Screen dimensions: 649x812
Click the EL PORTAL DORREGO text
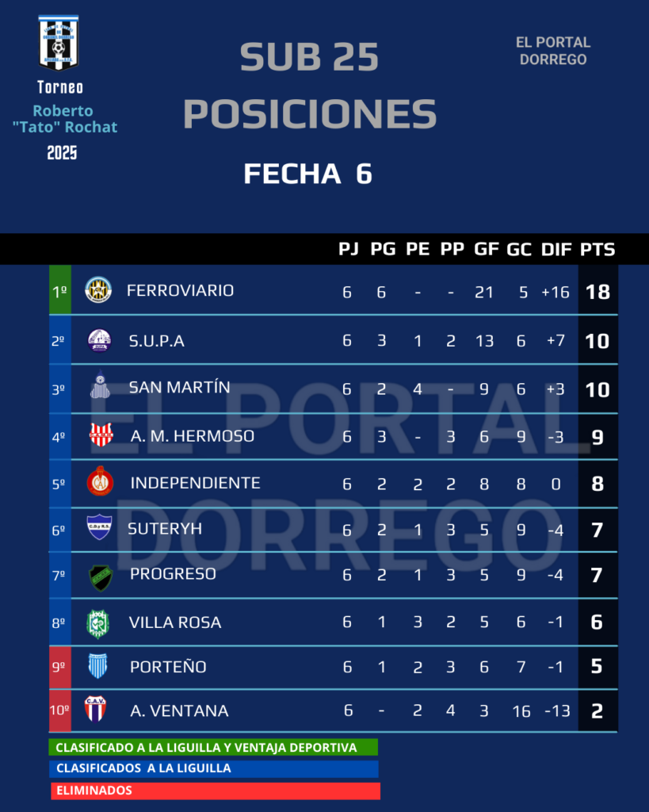pos(553,51)
